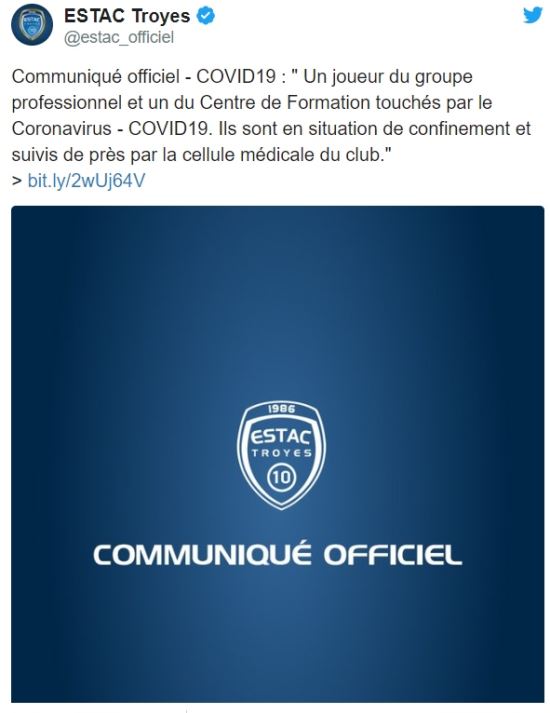Click the Twitter bird logo
This screenshot has width=550, height=713.
[532, 15]
